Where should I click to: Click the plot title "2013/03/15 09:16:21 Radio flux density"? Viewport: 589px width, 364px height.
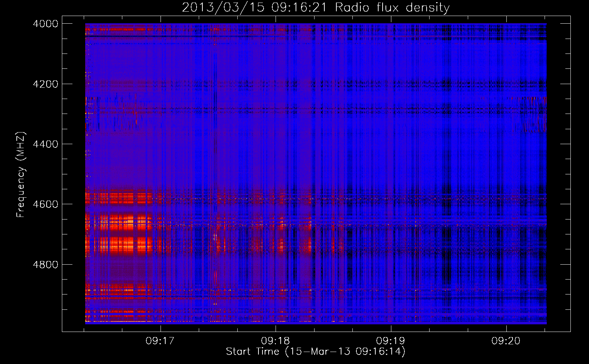(x=316, y=8)
